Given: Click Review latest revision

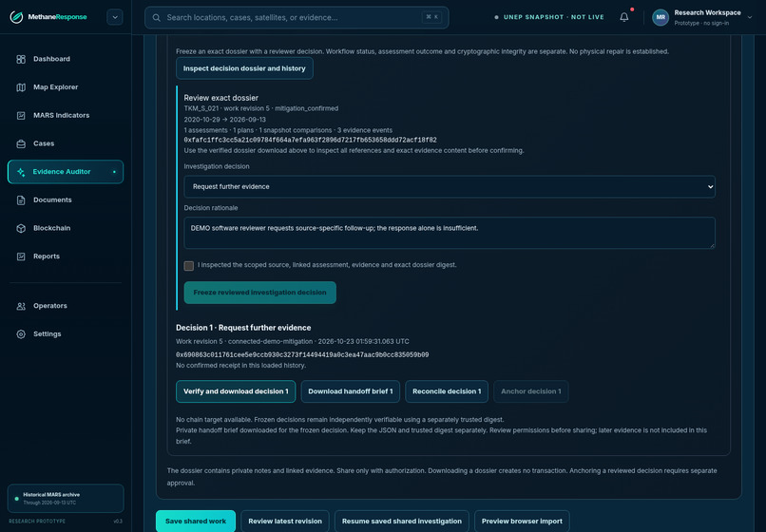Looking at the screenshot, I should (x=285, y=522).
